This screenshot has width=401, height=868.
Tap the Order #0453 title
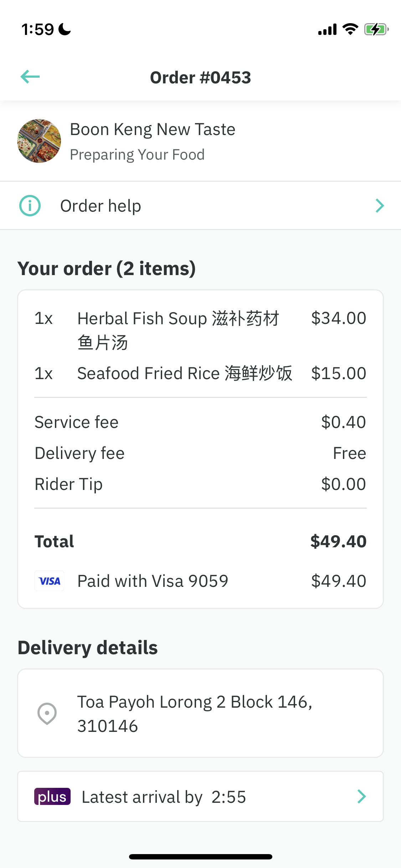pos(201,78)
